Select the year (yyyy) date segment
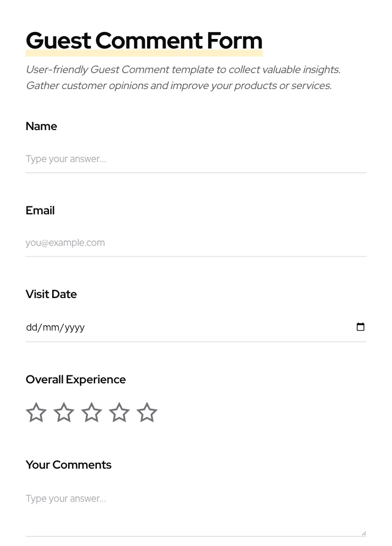 click(74, 327)
